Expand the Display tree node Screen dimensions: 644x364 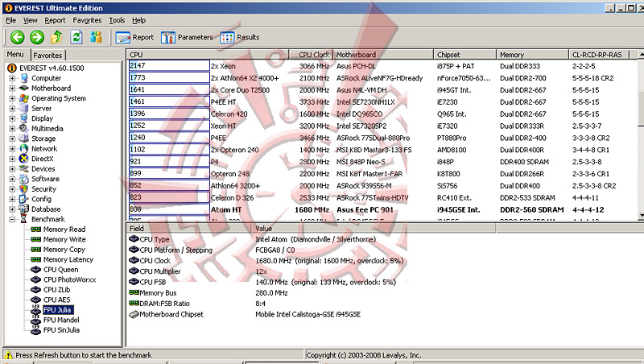pyautogui.click(x=12, y=118)
